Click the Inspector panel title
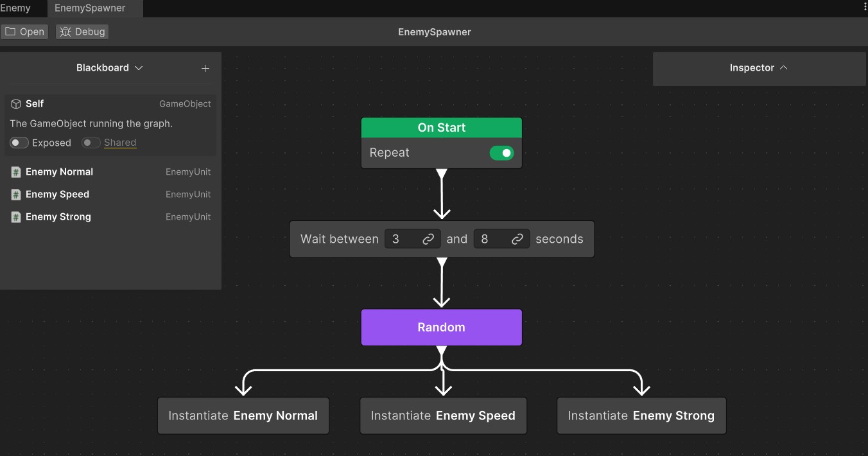868x456 pixels. pos(752,67)
